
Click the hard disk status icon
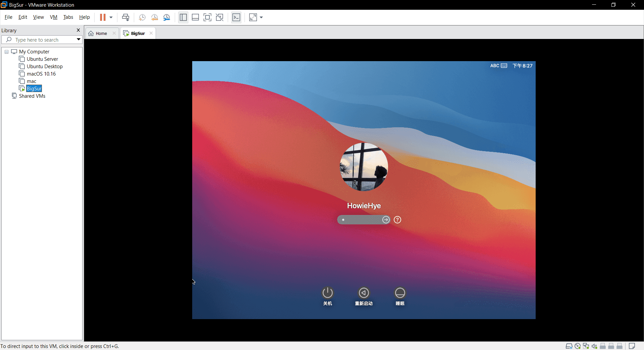coord(569,346)
